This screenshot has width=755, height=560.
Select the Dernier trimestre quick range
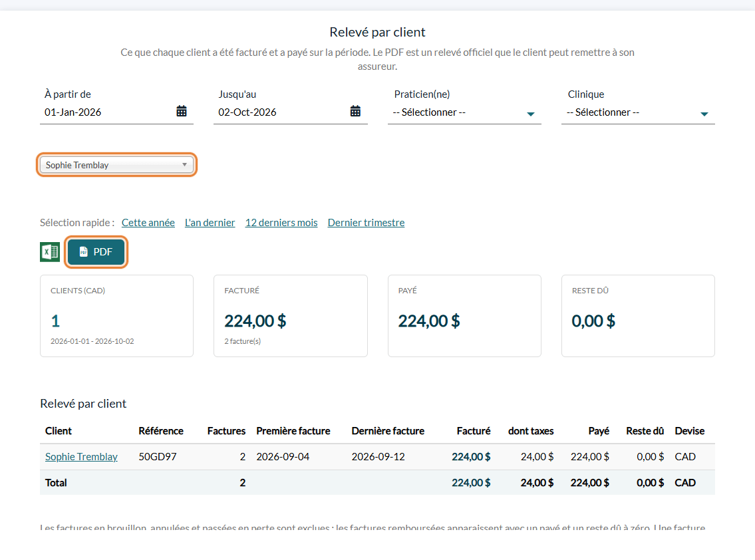(366, 222)
